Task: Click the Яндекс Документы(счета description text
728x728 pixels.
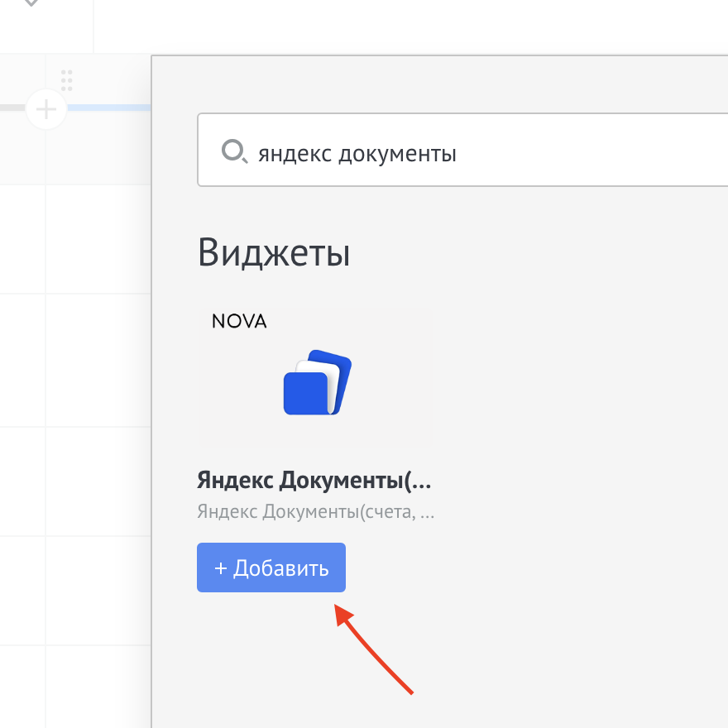Action: point(316,511)
